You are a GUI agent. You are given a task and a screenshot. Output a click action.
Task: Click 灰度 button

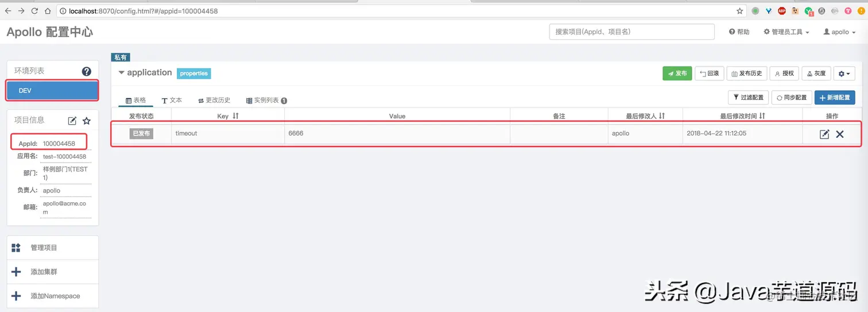[816, 74]
